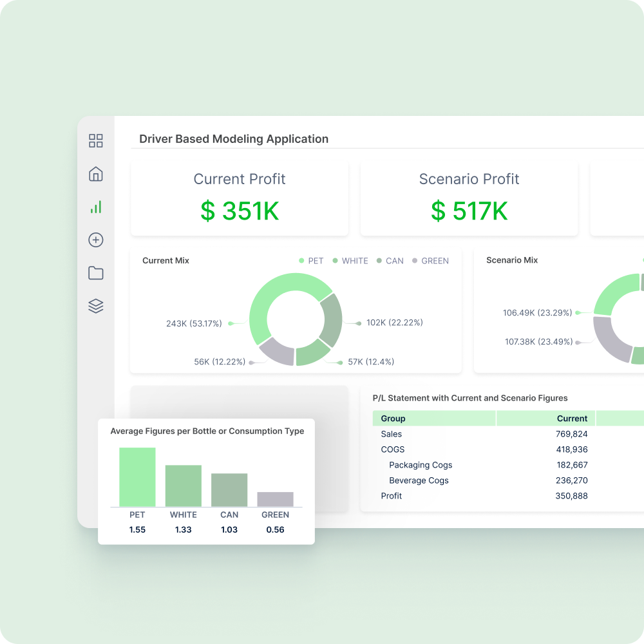Select the Sales row in the table

(x=393, y=433)
